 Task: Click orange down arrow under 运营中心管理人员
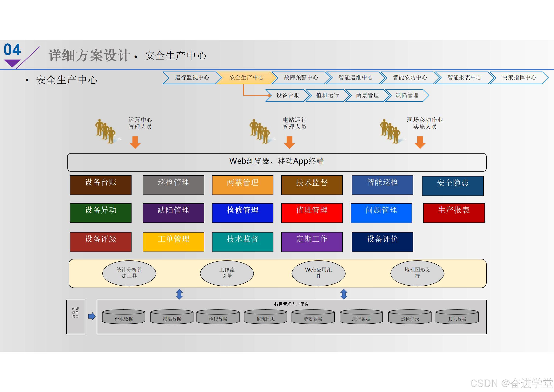(135, 142)
